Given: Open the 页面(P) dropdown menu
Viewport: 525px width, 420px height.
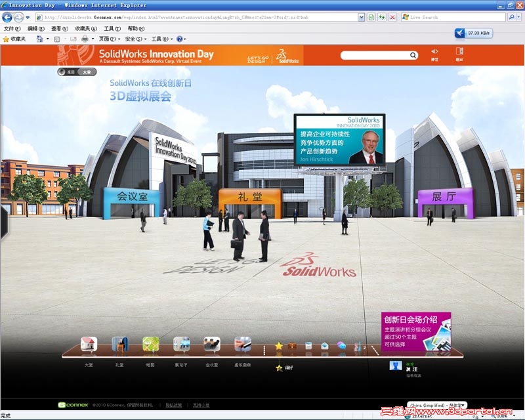Looking at the screenshot, I should coord(109,39).
